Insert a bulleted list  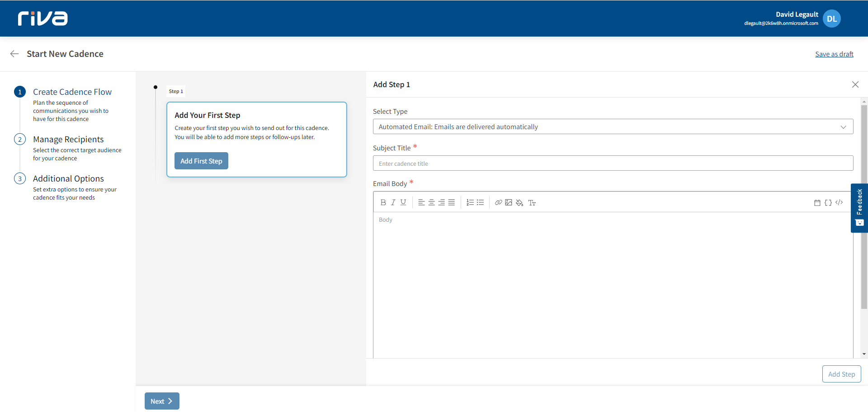click(x=480, y=203)
